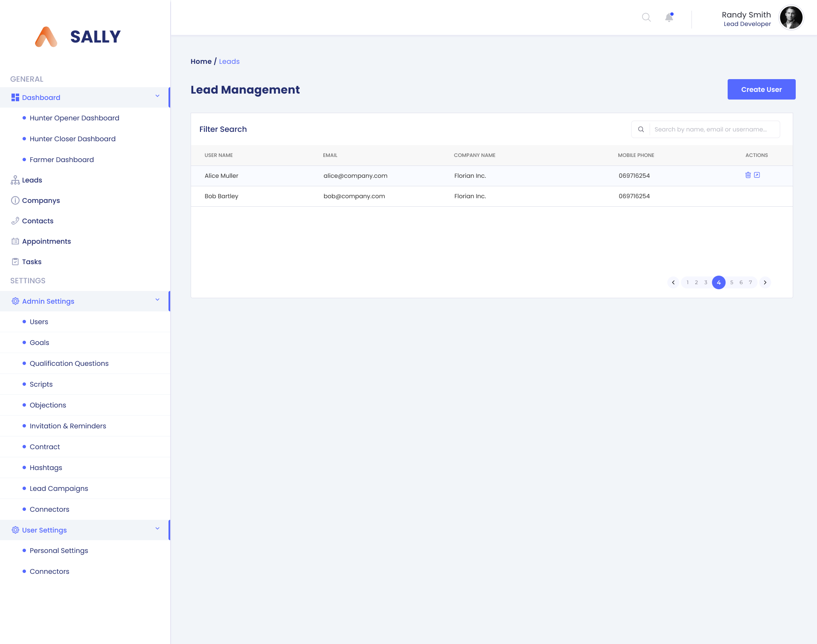
Task: Open Qualification Questions settings
Action: point(69,363)
